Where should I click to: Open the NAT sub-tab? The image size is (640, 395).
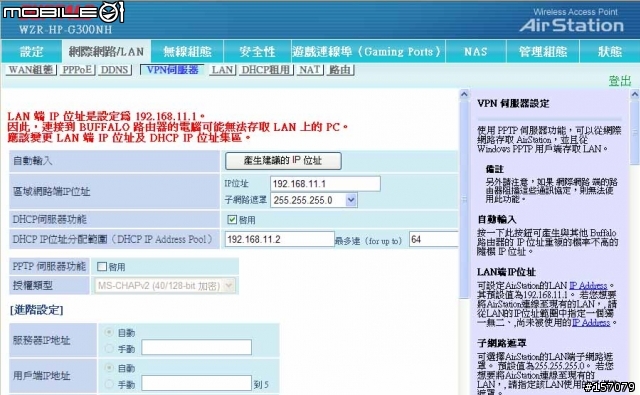(309, 70)
